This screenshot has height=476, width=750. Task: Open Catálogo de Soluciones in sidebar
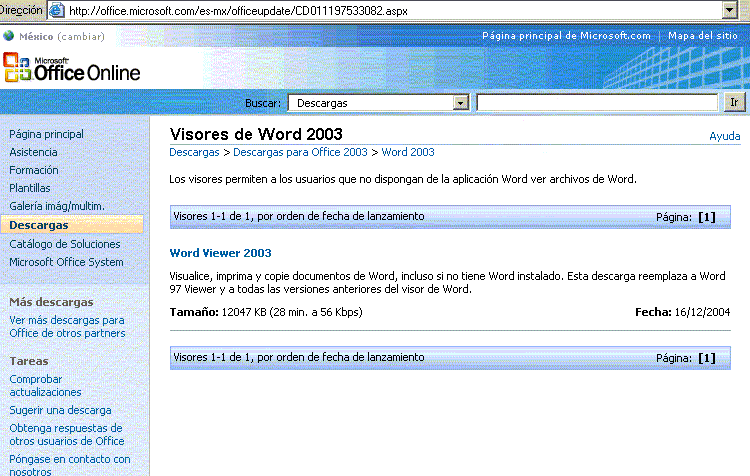pyautogui.click(x=65, y=244)
